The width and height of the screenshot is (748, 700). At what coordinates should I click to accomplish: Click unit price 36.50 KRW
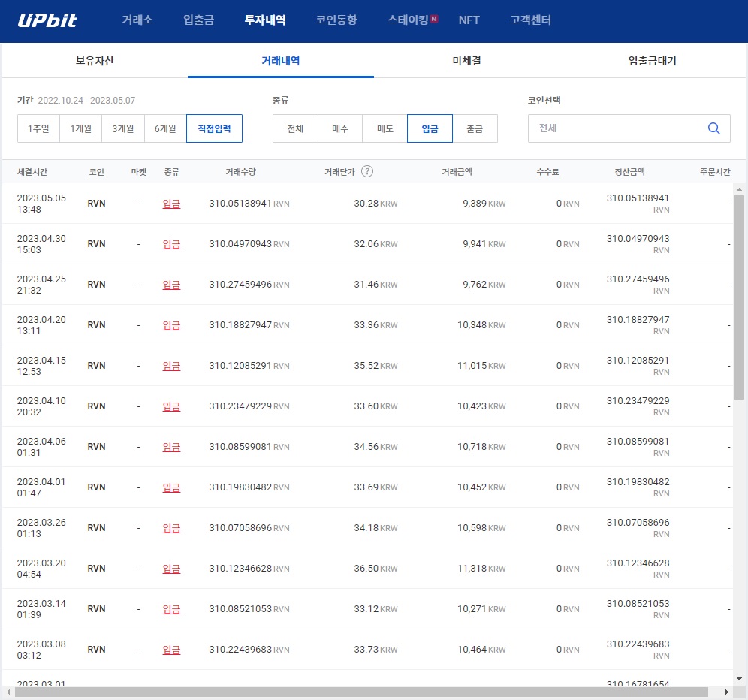click(x=376, y=569)
